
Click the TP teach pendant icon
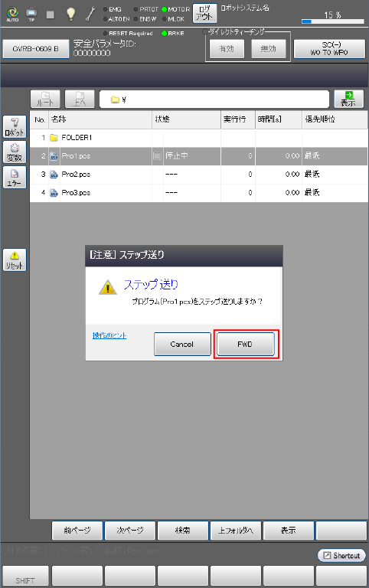pyautogui.click(x=31, y=15)
